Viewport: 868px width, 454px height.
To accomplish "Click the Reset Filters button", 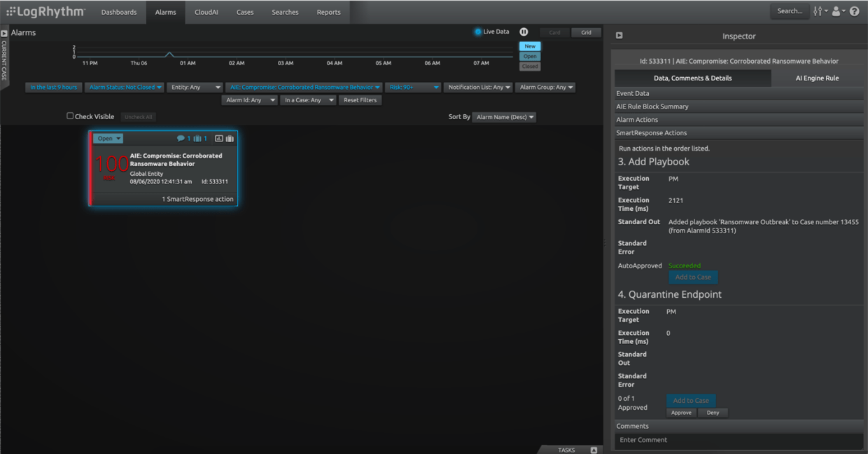I will (360, 99).
